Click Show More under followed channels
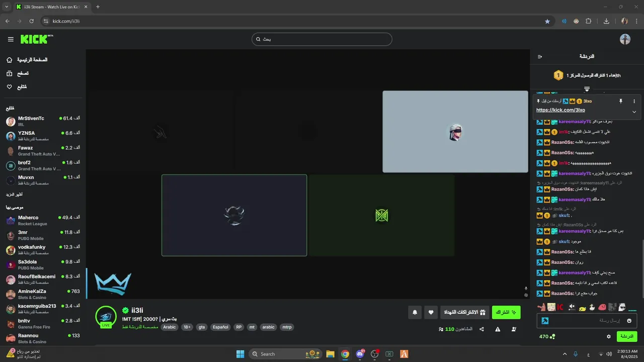The image size is (644, 362). tap(14, 194)
